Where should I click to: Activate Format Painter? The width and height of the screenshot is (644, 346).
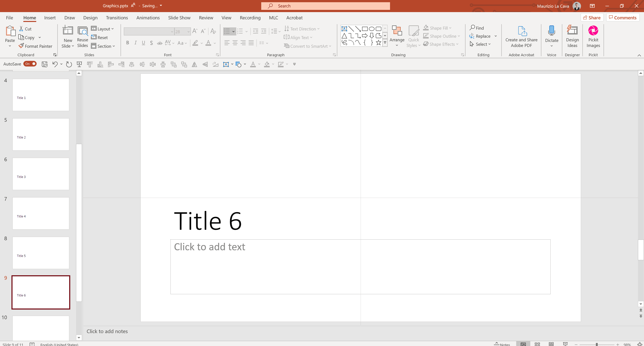(35, 46)
